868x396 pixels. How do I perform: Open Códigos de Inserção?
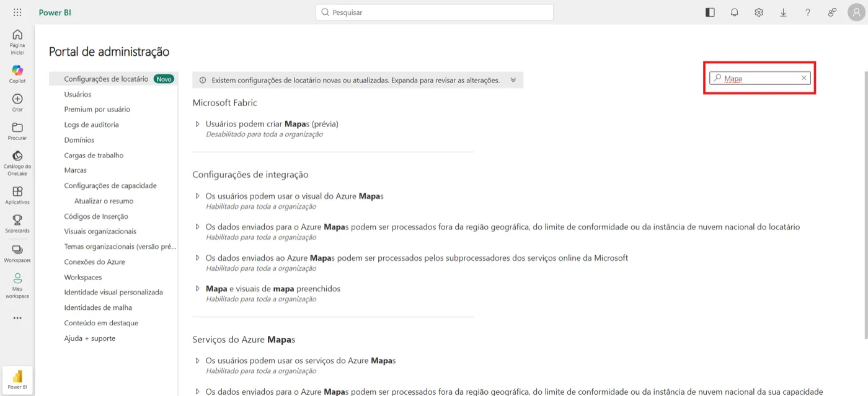coord(96,216)
